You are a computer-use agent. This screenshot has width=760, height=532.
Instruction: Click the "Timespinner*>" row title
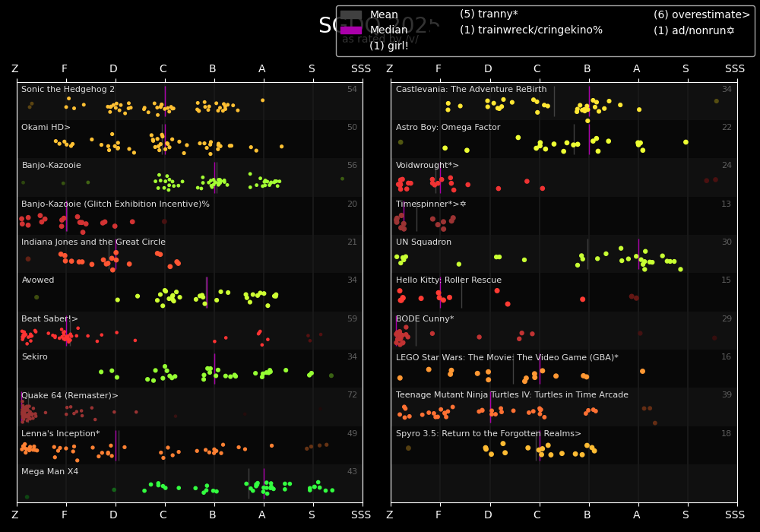(431, 204)
